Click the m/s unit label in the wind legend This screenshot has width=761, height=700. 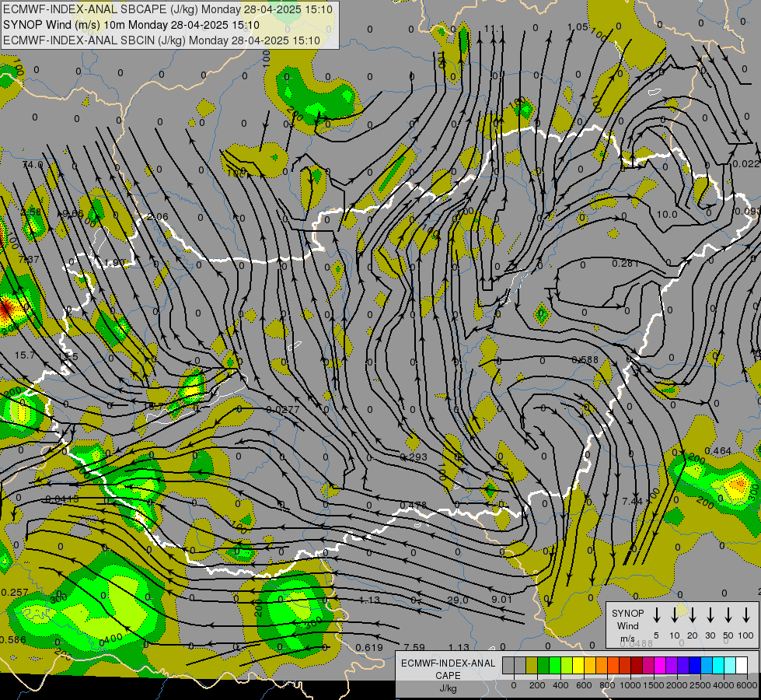[x=627, y=639]
